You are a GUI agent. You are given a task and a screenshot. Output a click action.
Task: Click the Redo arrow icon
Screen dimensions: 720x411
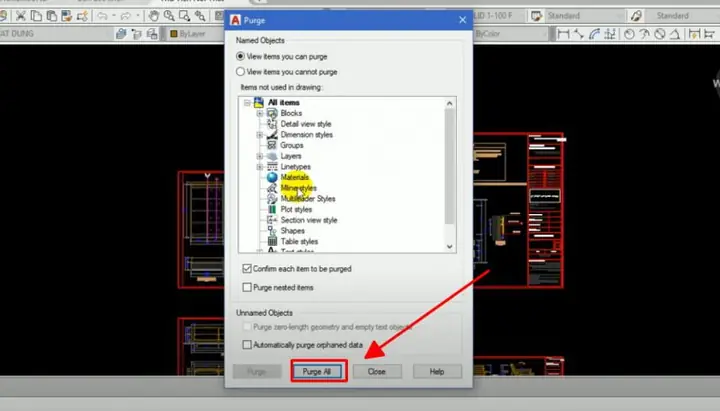click(126, 16)
